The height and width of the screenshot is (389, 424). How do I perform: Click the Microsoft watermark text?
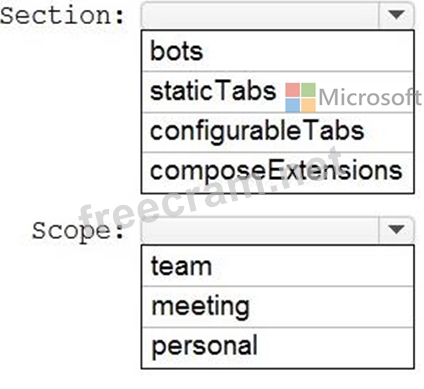tap(370, 98)
